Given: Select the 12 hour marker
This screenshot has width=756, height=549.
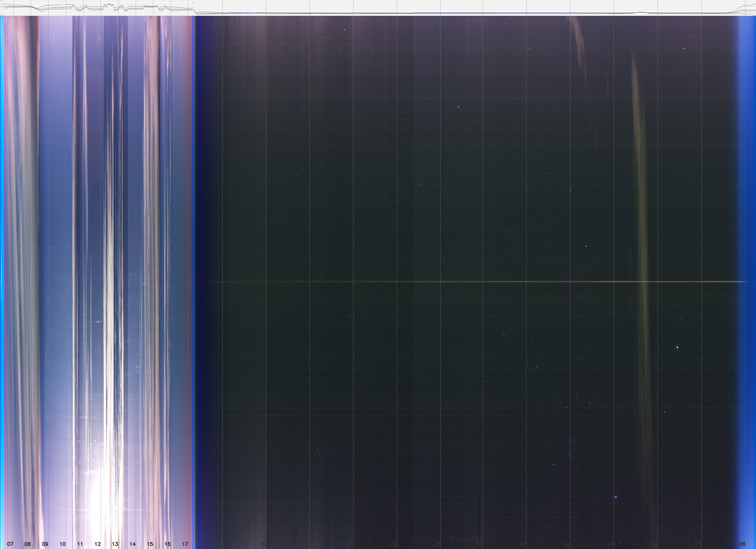Looking at the screenshot, I should pos(98,544).
